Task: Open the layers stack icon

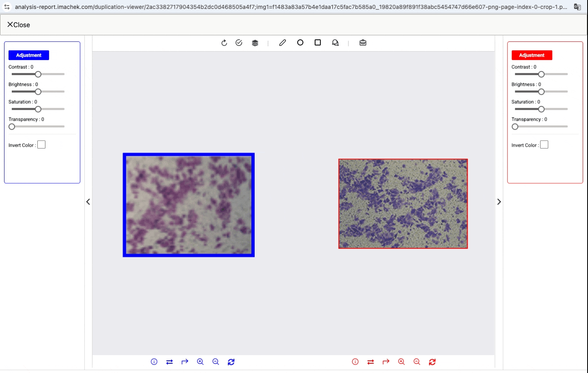Action: click(255, 43)
